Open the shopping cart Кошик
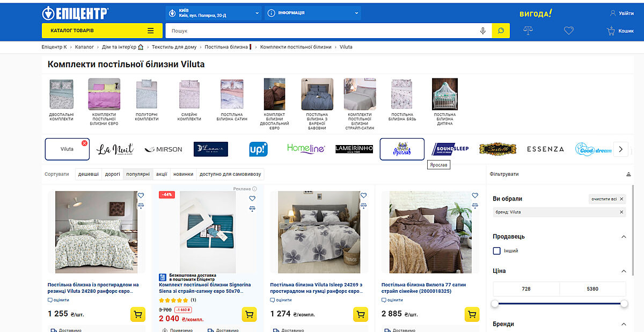 tap(620, 31)
